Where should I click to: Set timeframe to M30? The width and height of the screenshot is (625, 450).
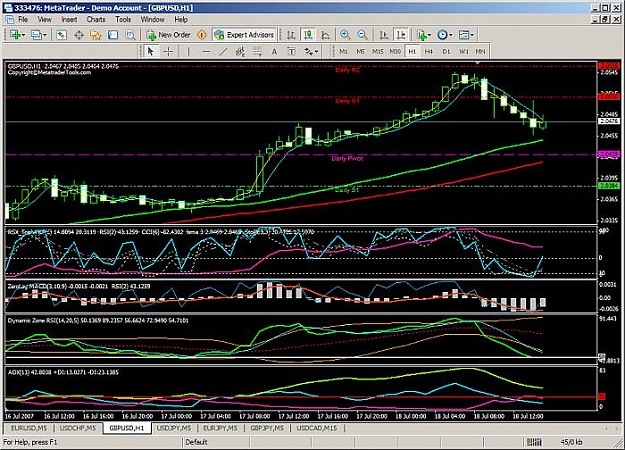coord(395,51)
